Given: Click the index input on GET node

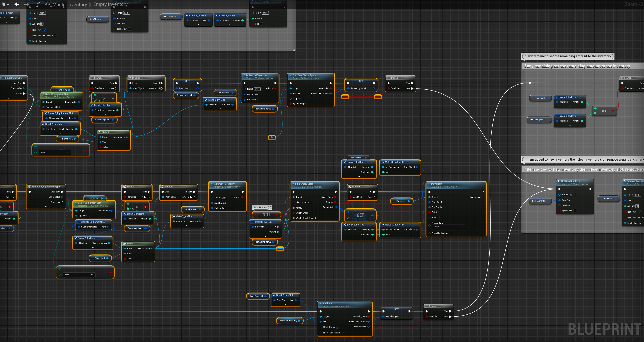Looking at the screenshot, I should tap(352, 218).
